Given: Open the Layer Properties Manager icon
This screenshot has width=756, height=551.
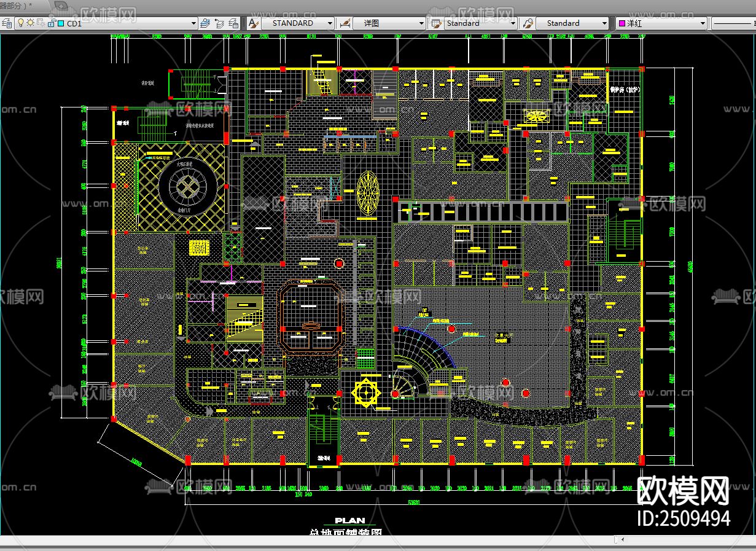Looking at the screenshot, I should [7, 23].
